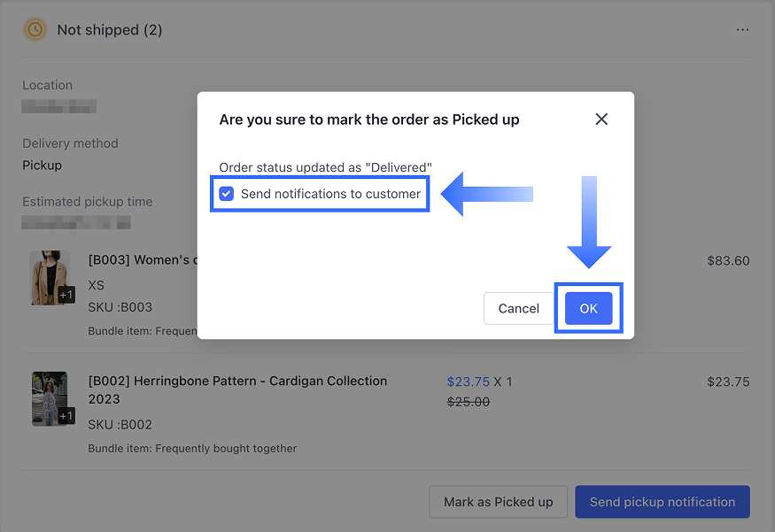Click the blue $23.75 discounted price
Viewport: 775px width, 532px height.
coord(468,382)
